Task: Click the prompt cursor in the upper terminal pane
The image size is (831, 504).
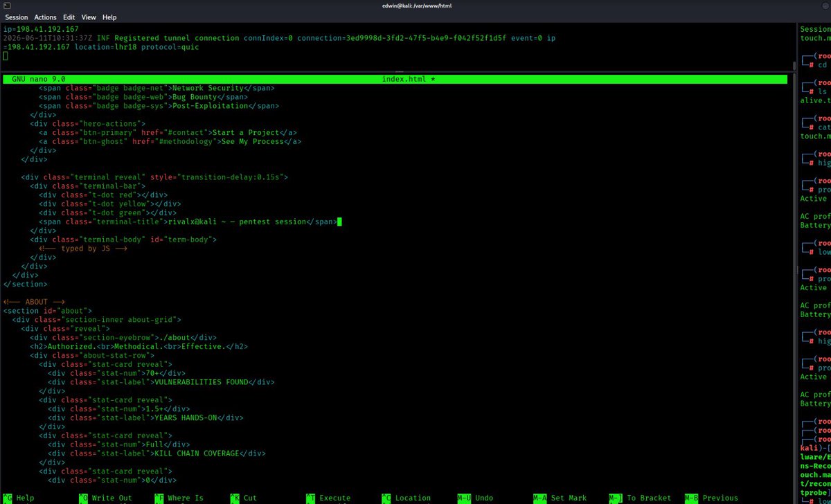Action: tap(6, 56)
